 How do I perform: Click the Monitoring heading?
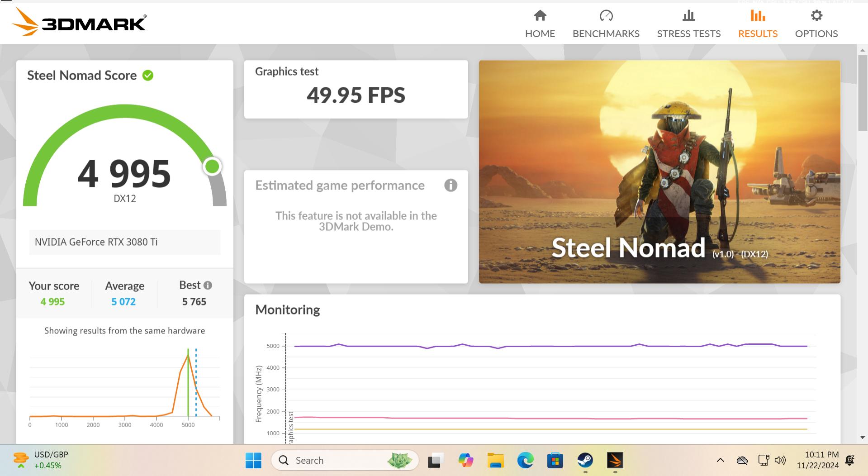288,309
